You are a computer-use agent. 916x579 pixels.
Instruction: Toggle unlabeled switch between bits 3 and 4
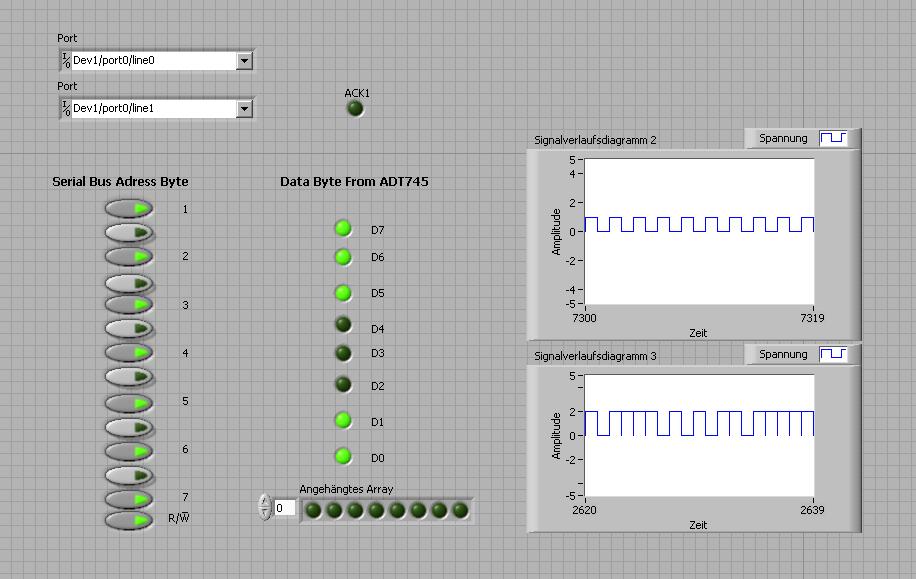pos(129,328)
